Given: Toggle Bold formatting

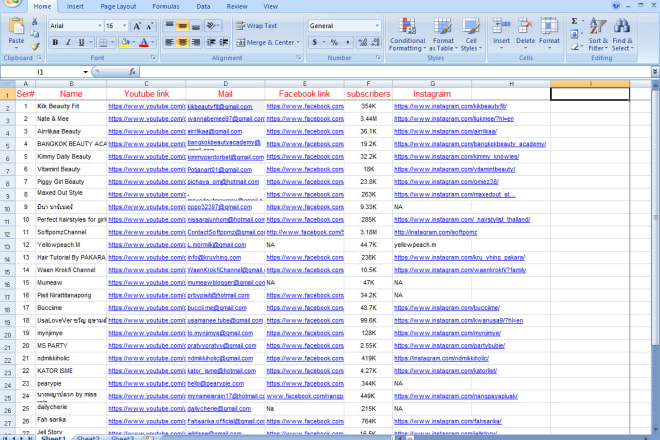Looking at the screenshot, I should click(55, 43).
